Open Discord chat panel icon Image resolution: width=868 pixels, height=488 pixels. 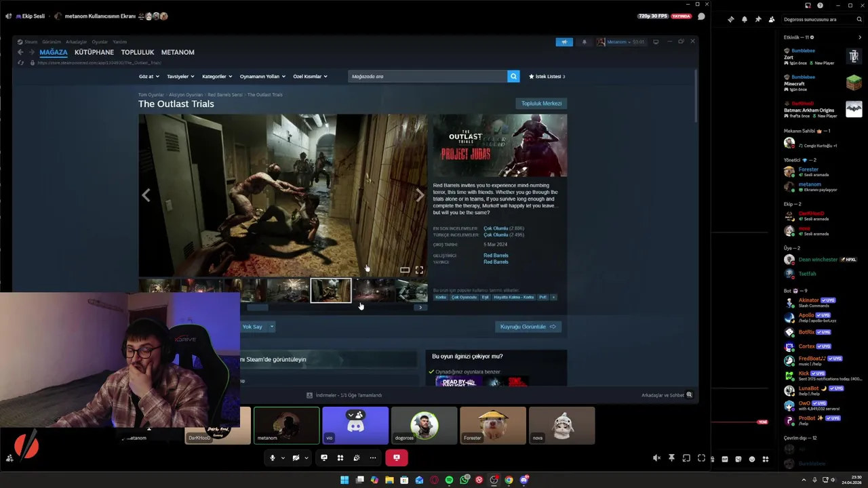tap(701, 16)
